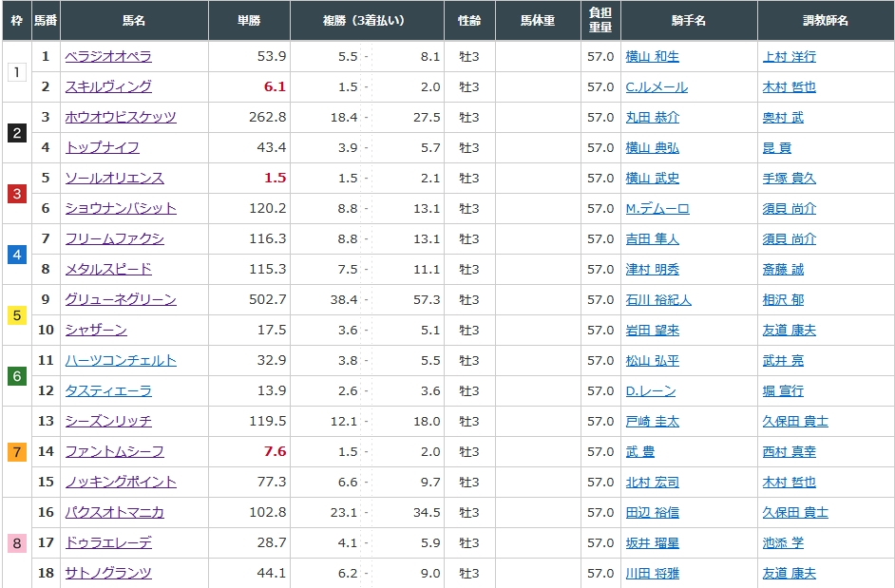This screenshot has width=895, height=588.
Task: Click the red frame 3 badge
Action: (16, 194)
